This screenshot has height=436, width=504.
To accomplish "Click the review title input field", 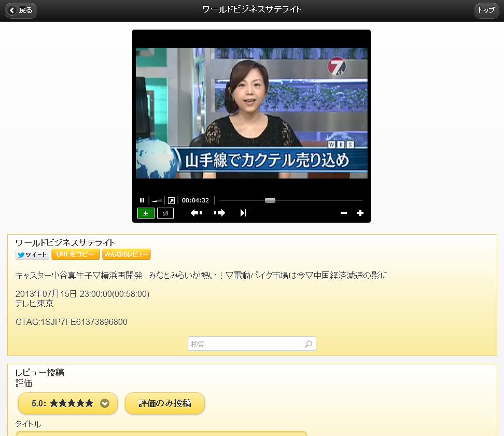I will 161,433.
